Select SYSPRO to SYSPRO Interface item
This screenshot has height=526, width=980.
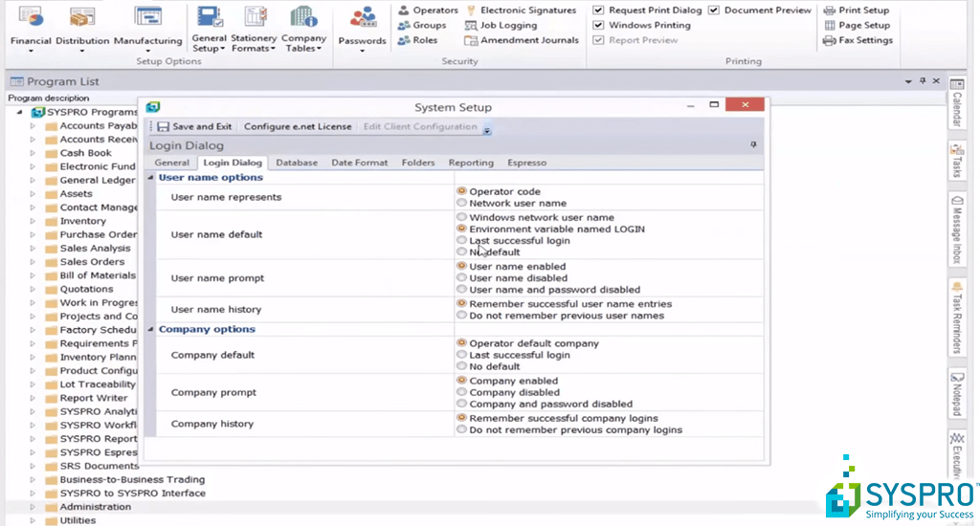click(x=132, y=493)
